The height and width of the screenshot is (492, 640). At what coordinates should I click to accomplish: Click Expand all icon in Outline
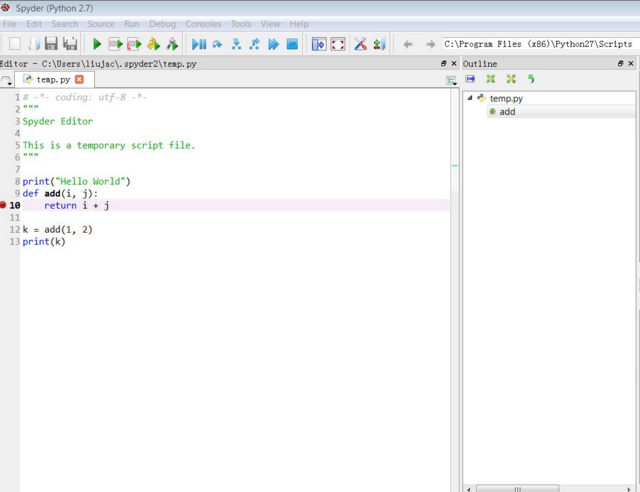click(511, 79)
